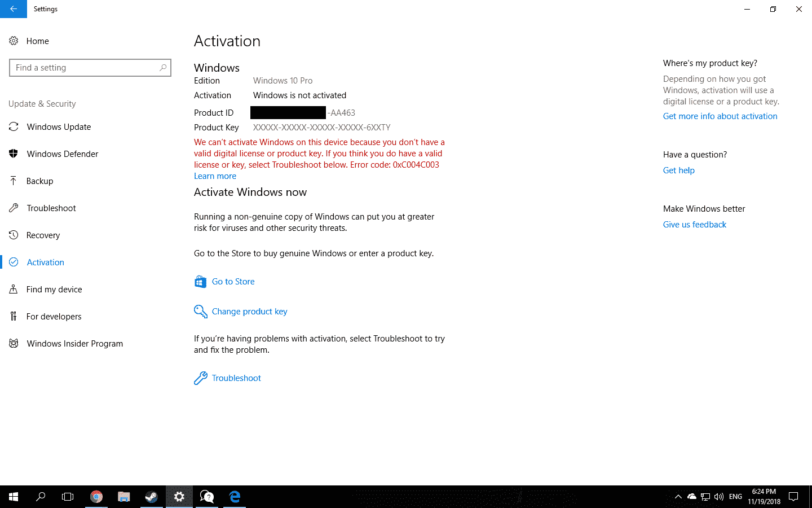
Task: Launch Chrome from the taskbar
Action: coord(96,497)
